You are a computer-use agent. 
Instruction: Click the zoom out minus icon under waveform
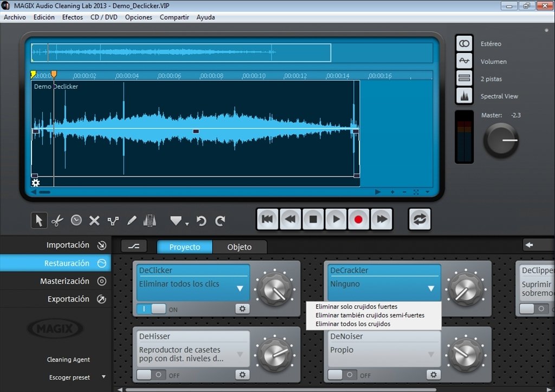point(404,192)
